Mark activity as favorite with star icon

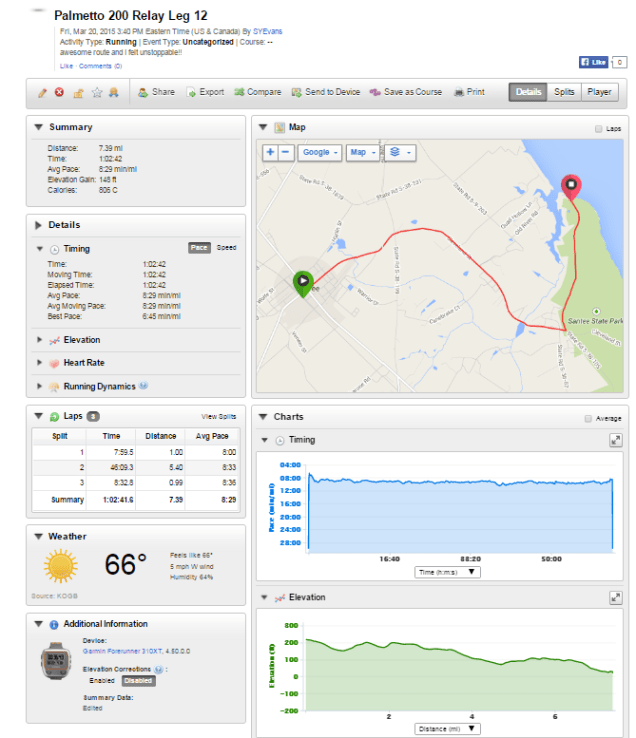[x=97, y=93]
